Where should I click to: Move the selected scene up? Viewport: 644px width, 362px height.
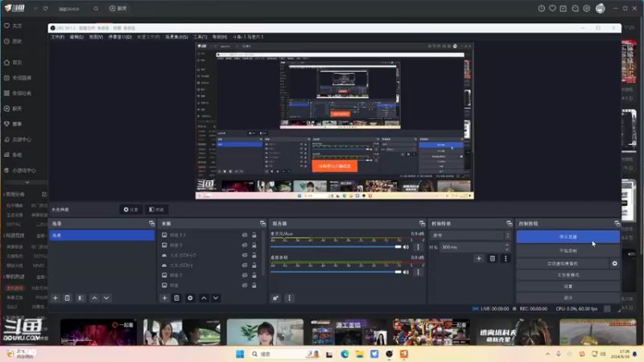tap(94, 298)
